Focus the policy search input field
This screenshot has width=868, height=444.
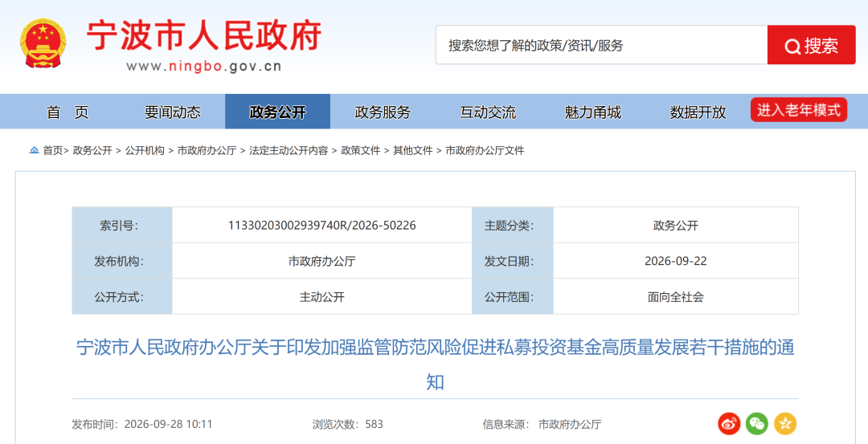click(601, 45)
